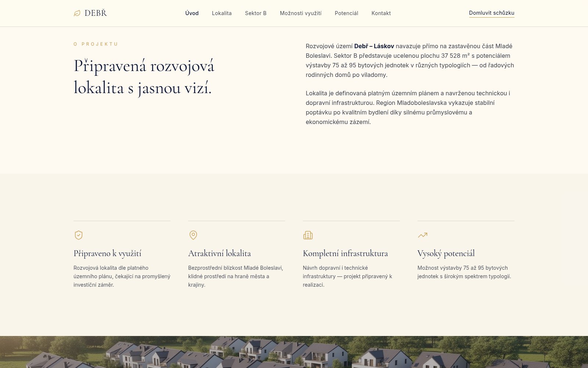Click description starting Možnost výstavby 75 až 95
Viewport: 588px width, 368px height.
pos(464,272)
